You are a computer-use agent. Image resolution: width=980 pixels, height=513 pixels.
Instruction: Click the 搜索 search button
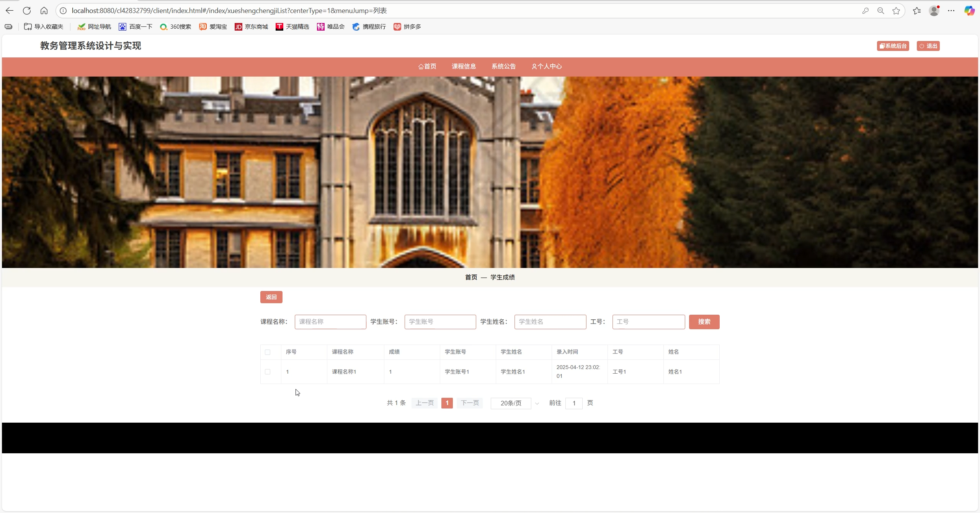(x=704, y=322)
